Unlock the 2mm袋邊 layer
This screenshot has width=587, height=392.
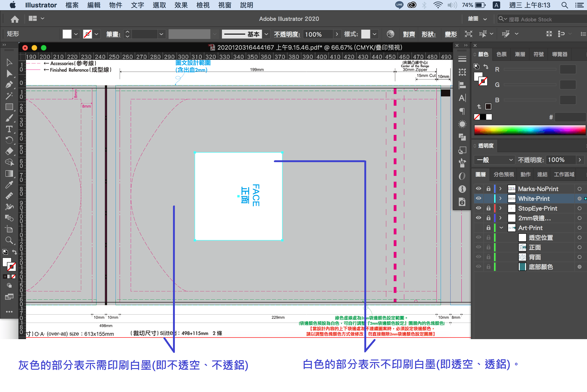point(488,218)
